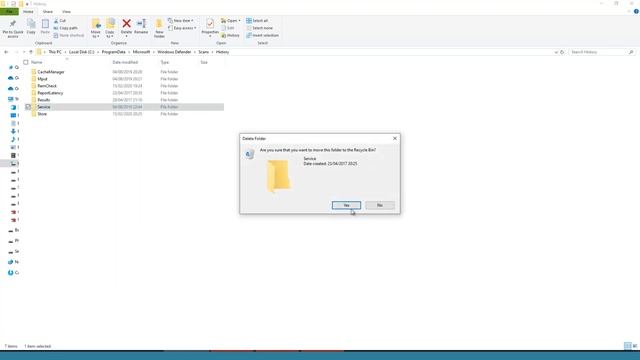Viewport: 640px width, 360px height.
Task: Refresh the History folder view
Action: pos(562,52)
